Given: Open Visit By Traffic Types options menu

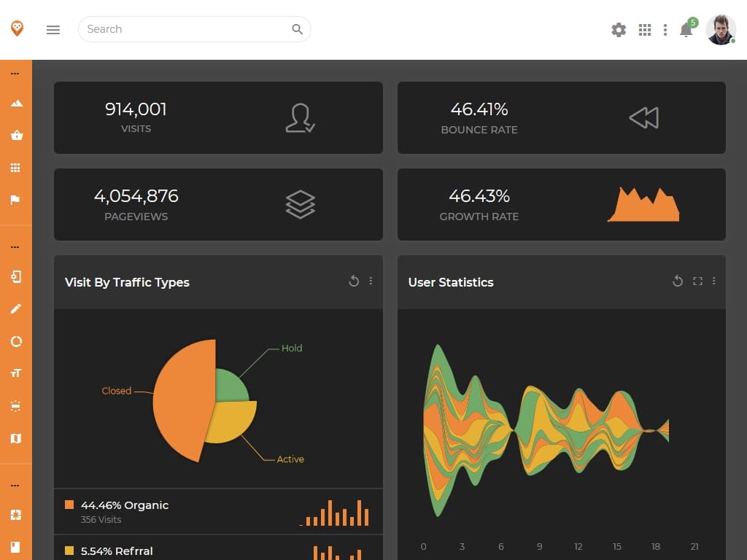Looking at the screenshot, I should coord(371,281).
